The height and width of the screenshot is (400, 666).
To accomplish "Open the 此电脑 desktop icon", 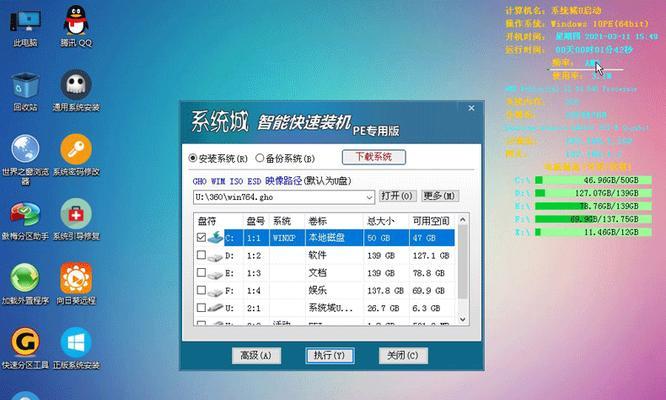I will tap(25, 26).
